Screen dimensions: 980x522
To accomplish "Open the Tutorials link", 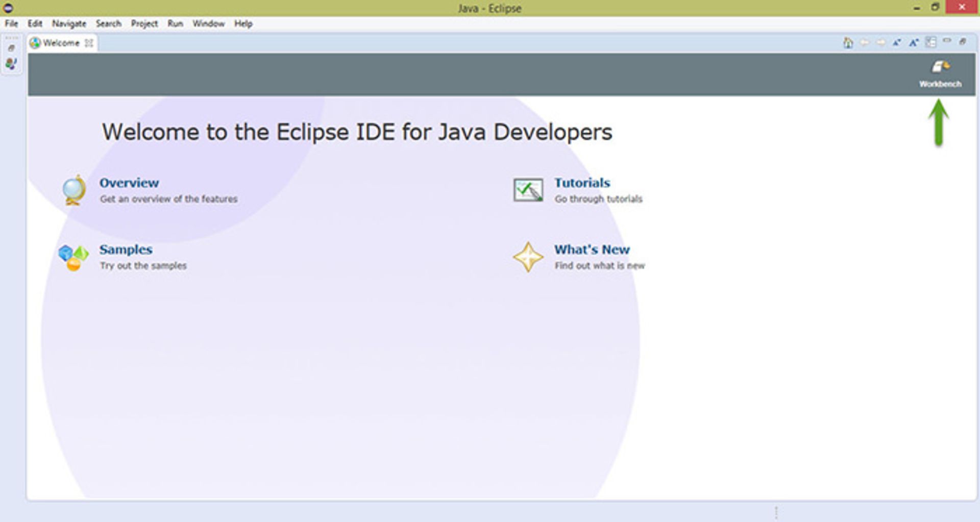I will [x=582, y=183].
